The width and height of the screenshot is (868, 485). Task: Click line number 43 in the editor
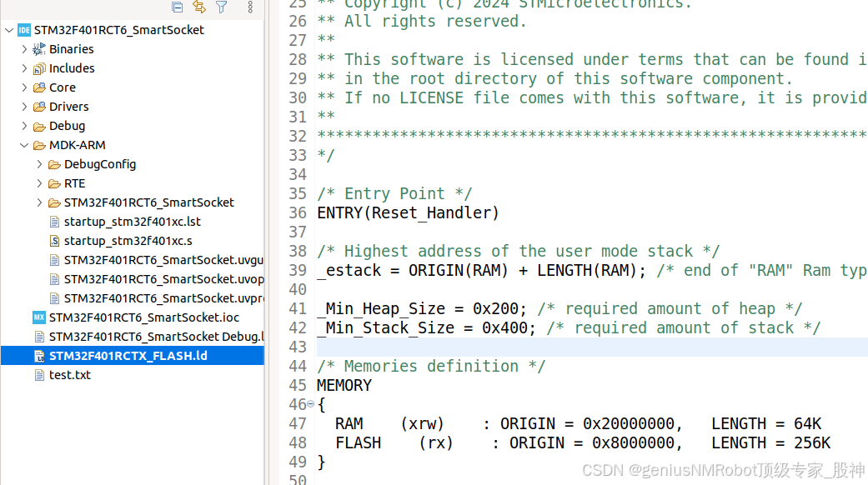pos(298,347)
